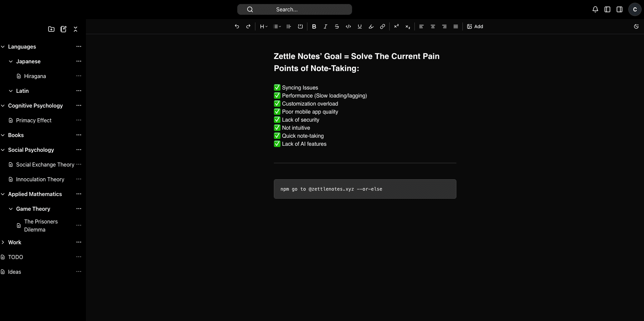Screen dimensions: 644x321
Task: Open the Ideas note
Action: [x=14, y=272]
